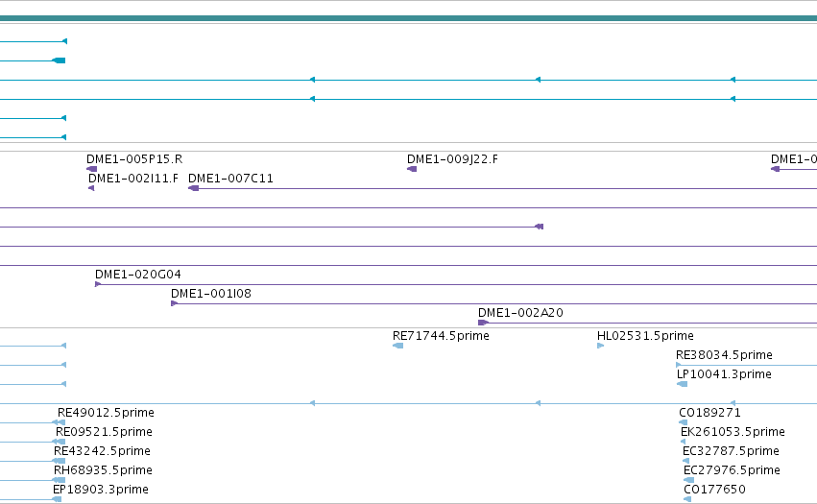Select the HL02531.5prime EST label
Screen dimensions: 817x504
tap(645, 336)
